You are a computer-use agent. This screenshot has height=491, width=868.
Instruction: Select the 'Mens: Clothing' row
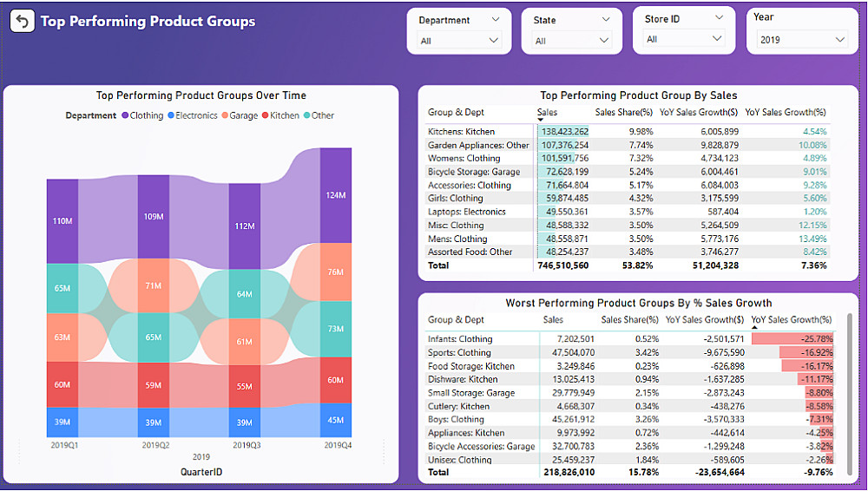(x=628, y=239)
